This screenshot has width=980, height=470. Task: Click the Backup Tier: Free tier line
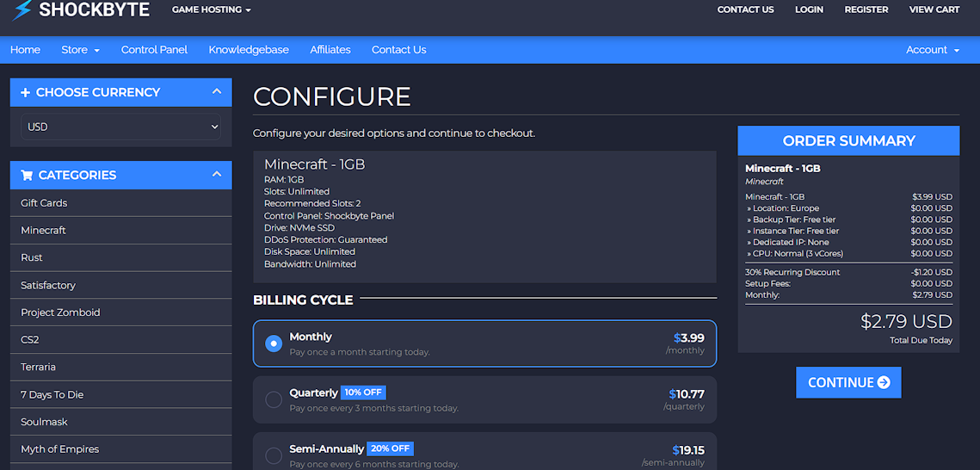(x=848, y=220)
